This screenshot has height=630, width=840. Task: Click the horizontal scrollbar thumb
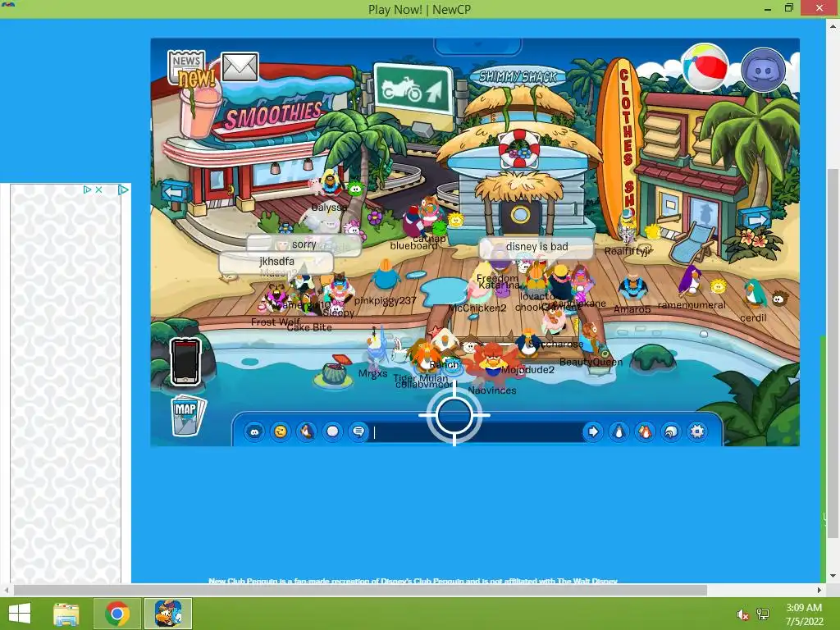click(x=360, y=591)
